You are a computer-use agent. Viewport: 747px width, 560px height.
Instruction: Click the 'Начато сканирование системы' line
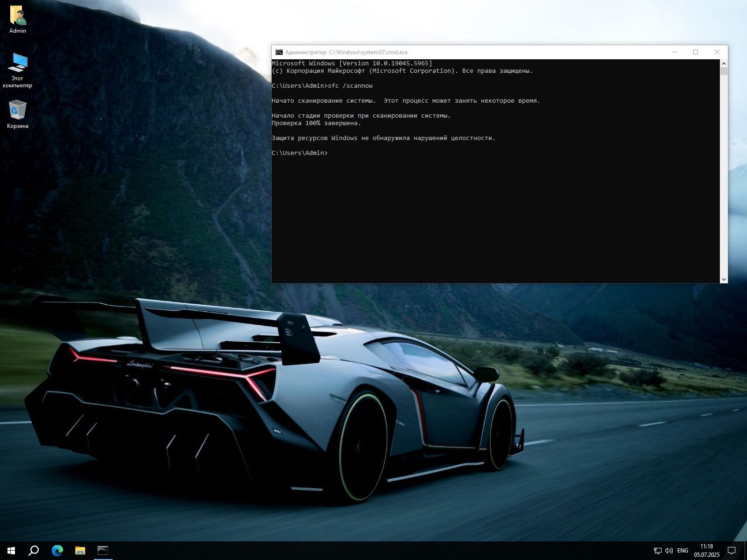tap(406, 101)
